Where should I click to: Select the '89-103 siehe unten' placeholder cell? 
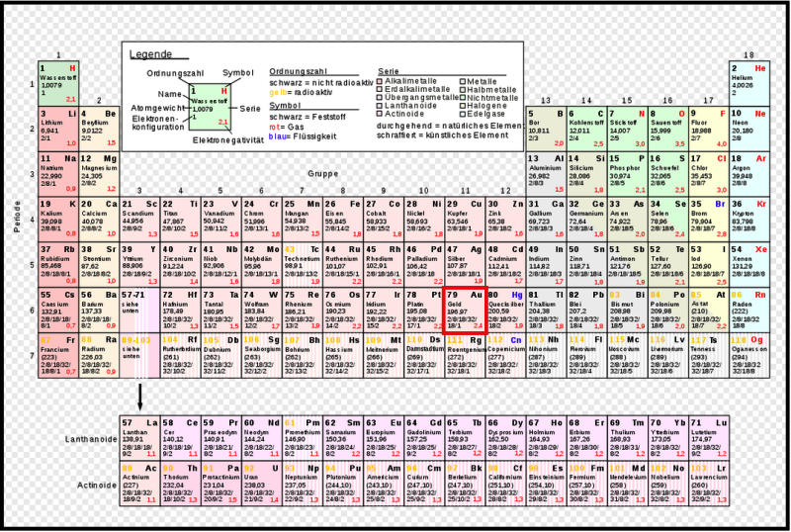coord(139,355)
